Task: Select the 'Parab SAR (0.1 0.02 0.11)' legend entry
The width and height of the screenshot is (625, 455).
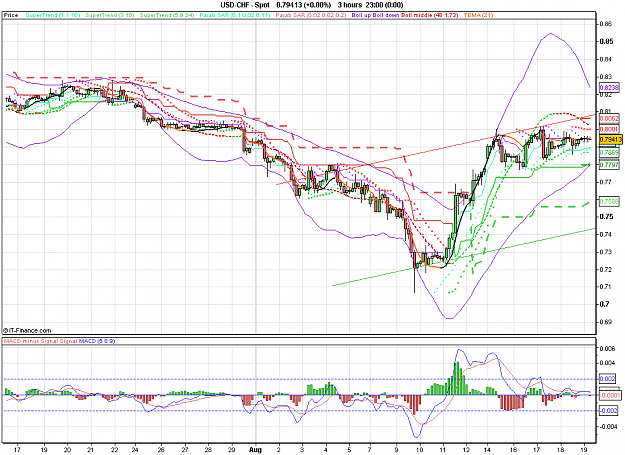Action: click(x=235, y=15)
